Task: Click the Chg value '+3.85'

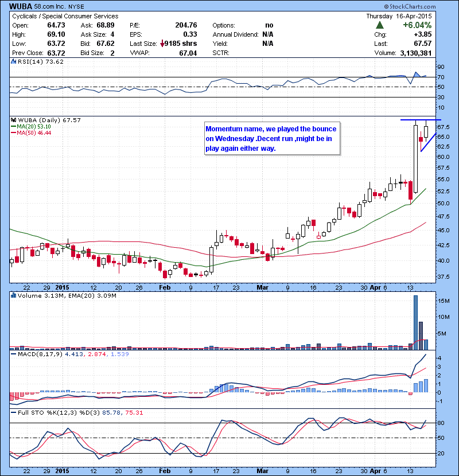Action: [x=422, y=34]
